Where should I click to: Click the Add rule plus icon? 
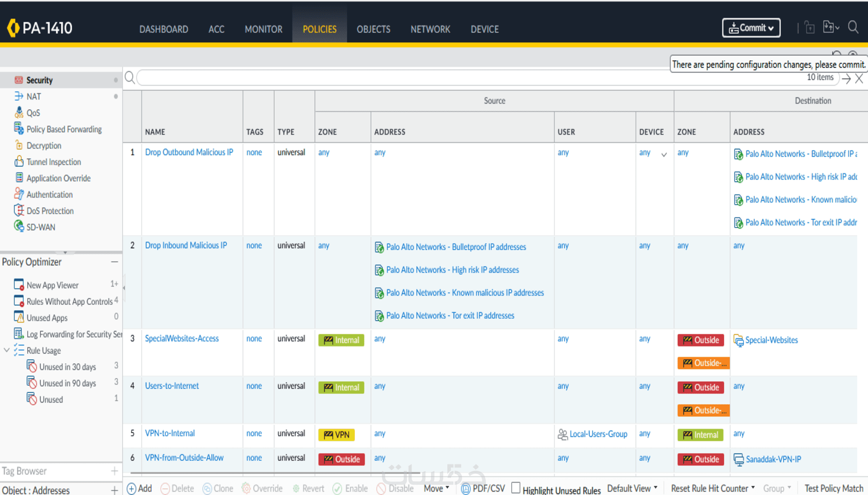[x=131, y=489]
